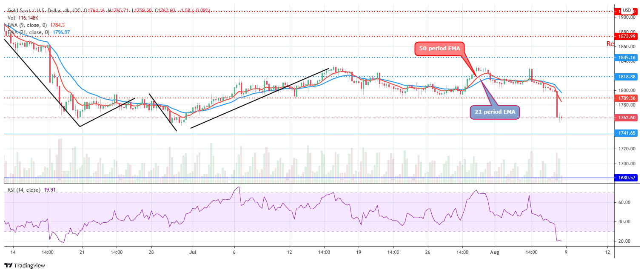
Task: Click the 1700.00 price axis tick
Action: point(627,164)
